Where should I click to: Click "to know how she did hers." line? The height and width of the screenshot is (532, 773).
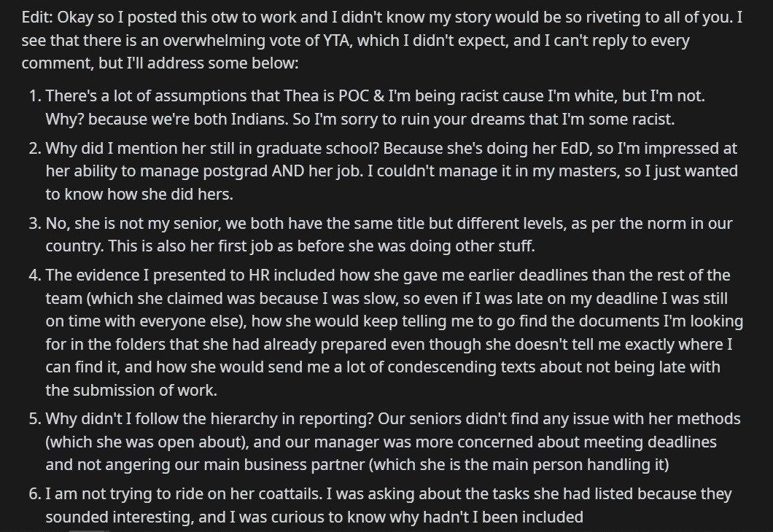139,194
